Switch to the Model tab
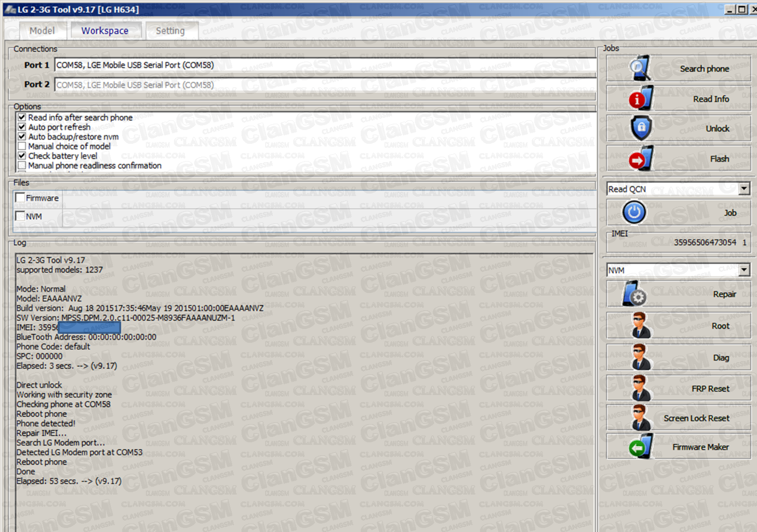757x532 pixels. (42, 31)
